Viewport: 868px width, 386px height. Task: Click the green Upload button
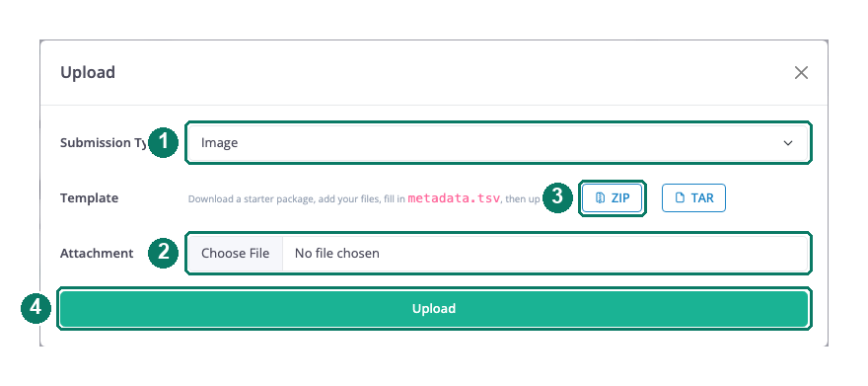coord(434,308)
